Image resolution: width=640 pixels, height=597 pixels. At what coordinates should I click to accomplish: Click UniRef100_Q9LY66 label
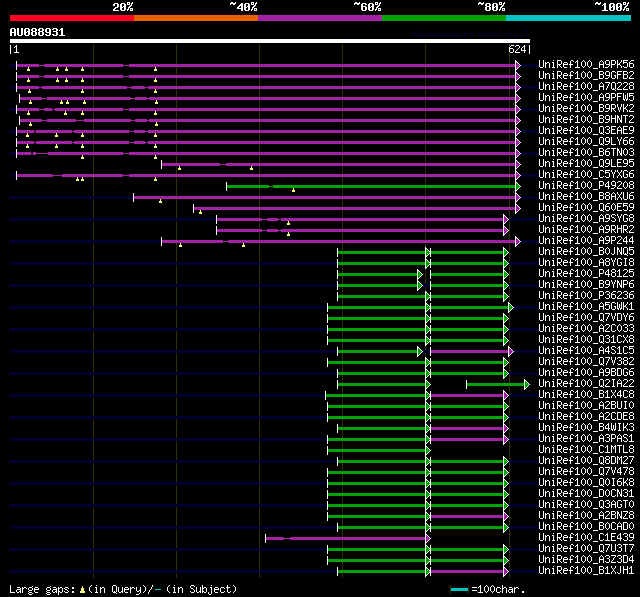[586, 142]
